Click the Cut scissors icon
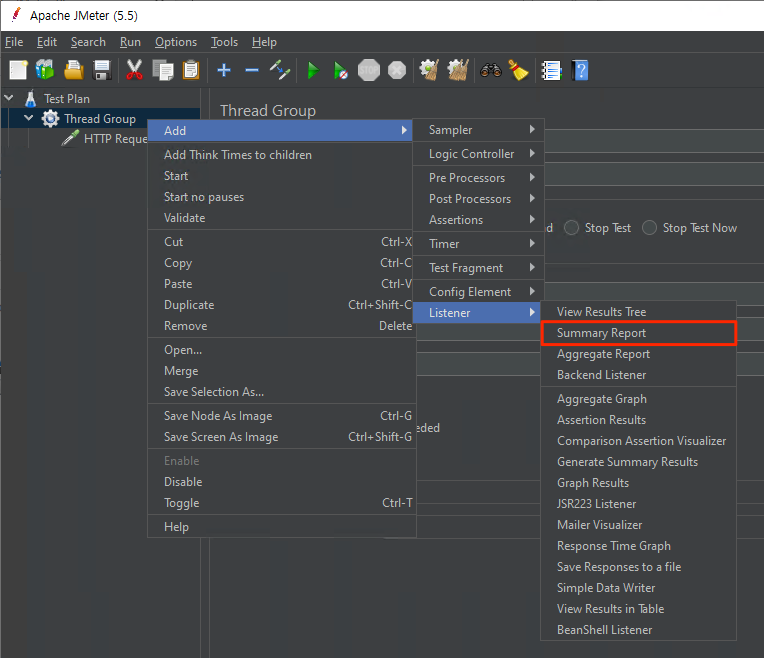 click(134, 70)
